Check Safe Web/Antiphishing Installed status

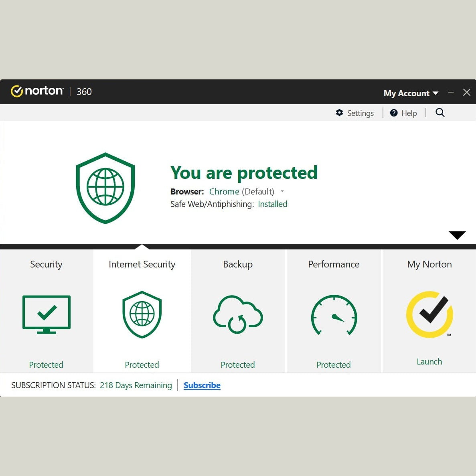click(x=272, y=204)
